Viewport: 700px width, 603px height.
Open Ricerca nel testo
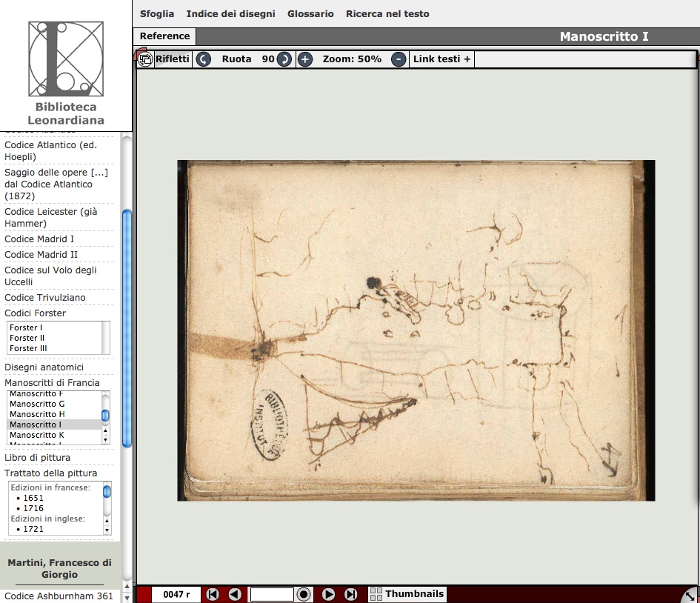click(x=387, y=13)
